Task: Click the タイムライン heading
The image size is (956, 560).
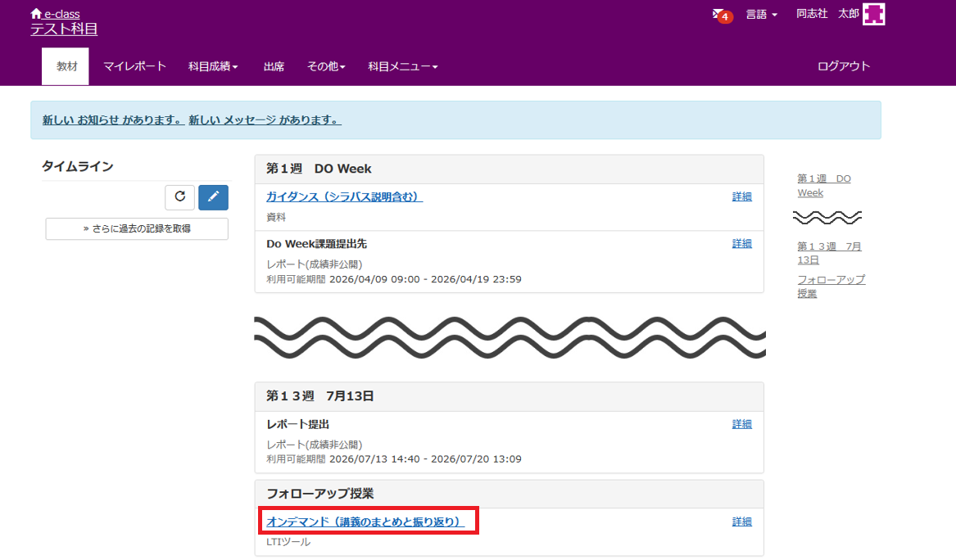Action: pyautogui.click(x=78, y=166)
